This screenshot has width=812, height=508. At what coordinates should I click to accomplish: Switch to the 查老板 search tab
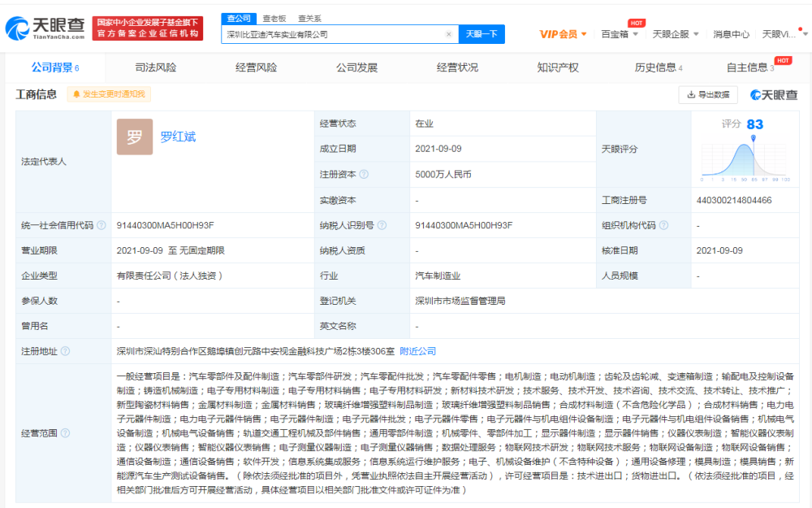click(274, 18)
